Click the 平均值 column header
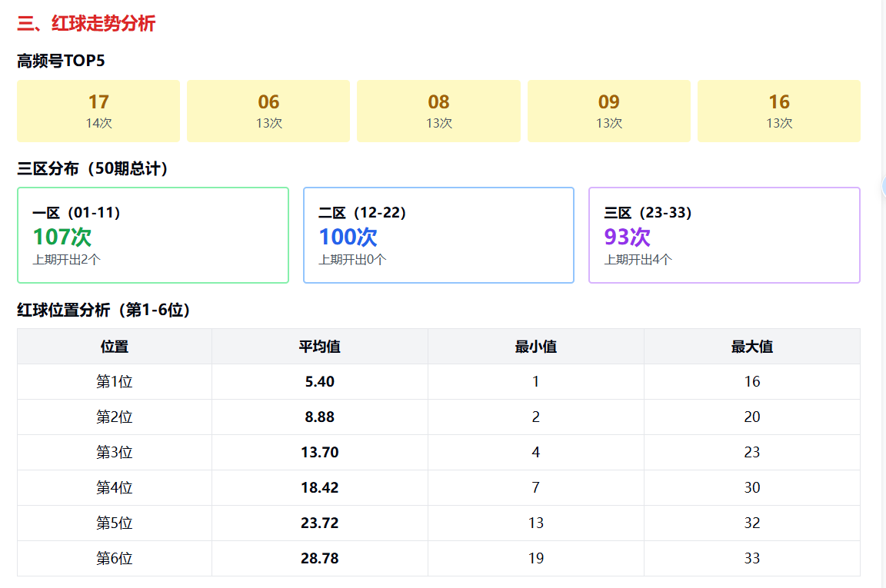 (320, 347)
